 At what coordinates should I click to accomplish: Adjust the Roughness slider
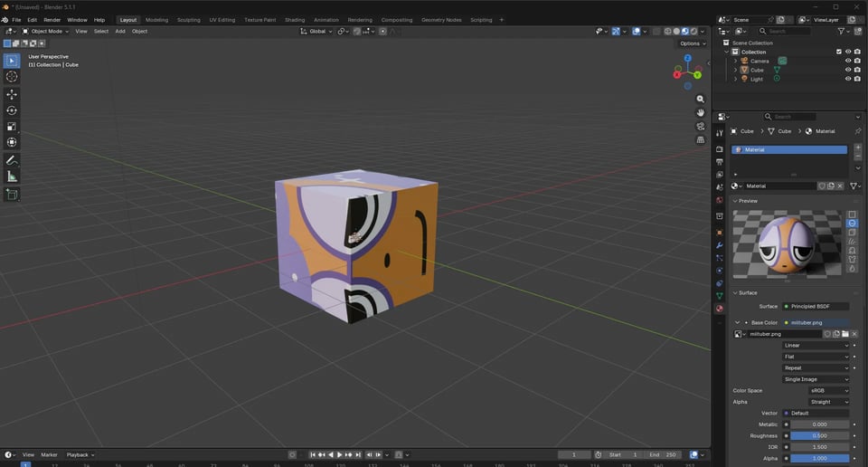click(819, 436)
